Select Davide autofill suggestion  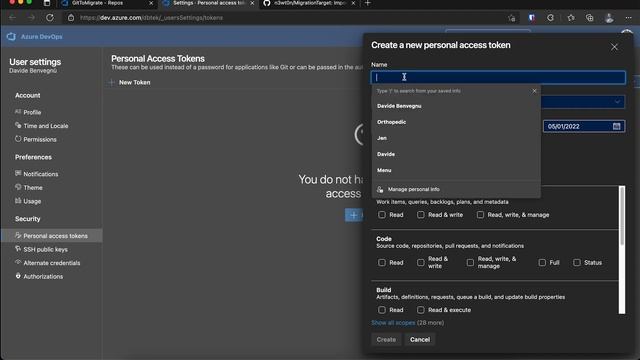click(x=456, y=154)
